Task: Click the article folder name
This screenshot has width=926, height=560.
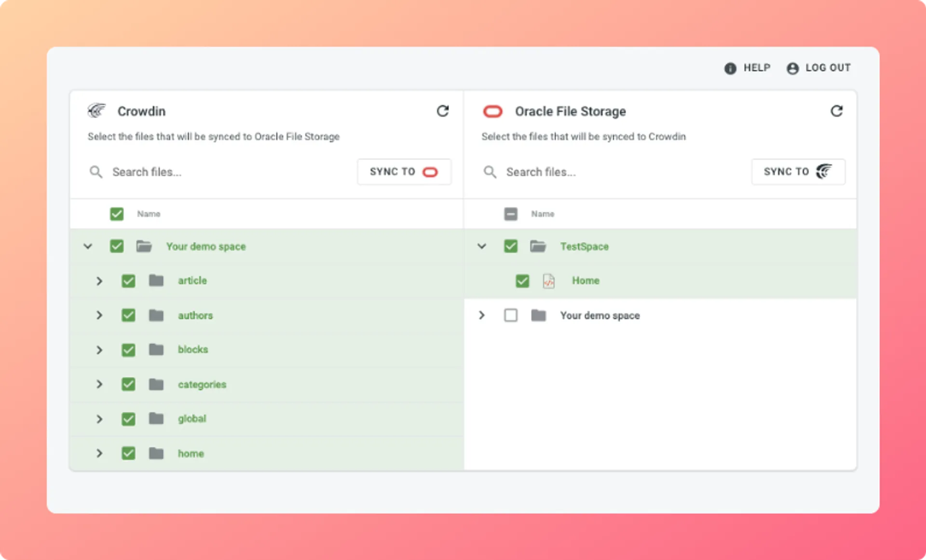Action: [x=192, y=280]
